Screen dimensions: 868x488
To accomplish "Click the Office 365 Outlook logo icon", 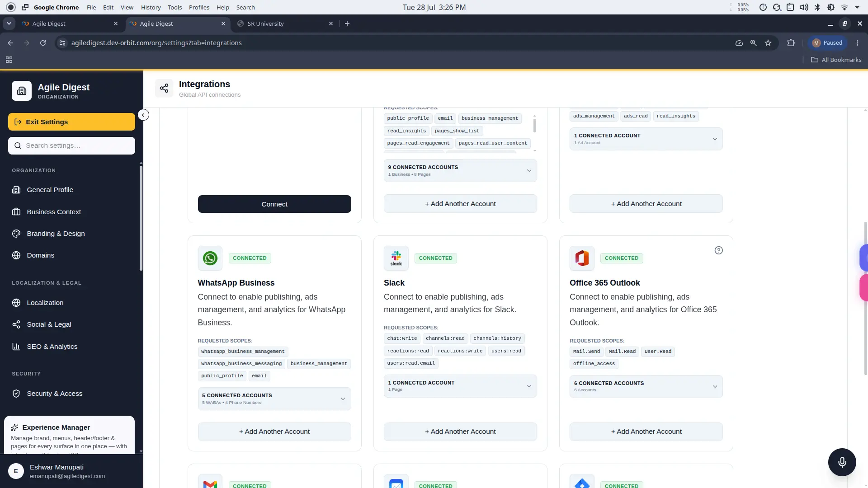I will click(582, 258).
